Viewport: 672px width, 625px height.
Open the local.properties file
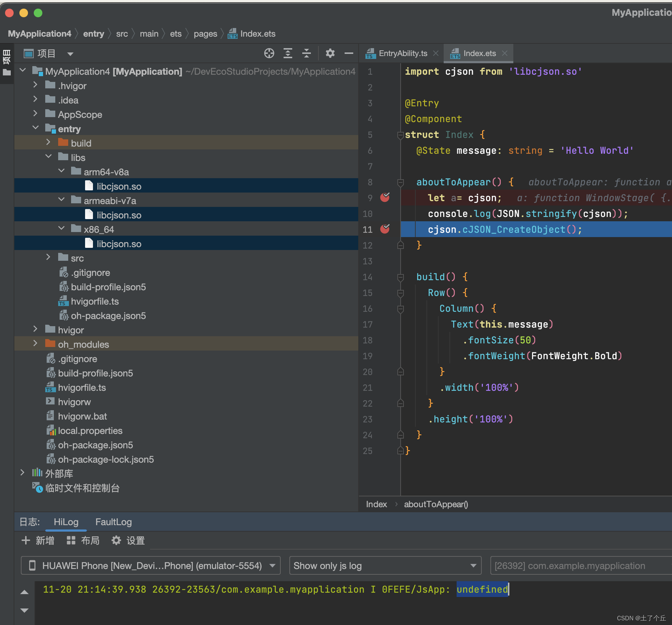tap(90, 431)
